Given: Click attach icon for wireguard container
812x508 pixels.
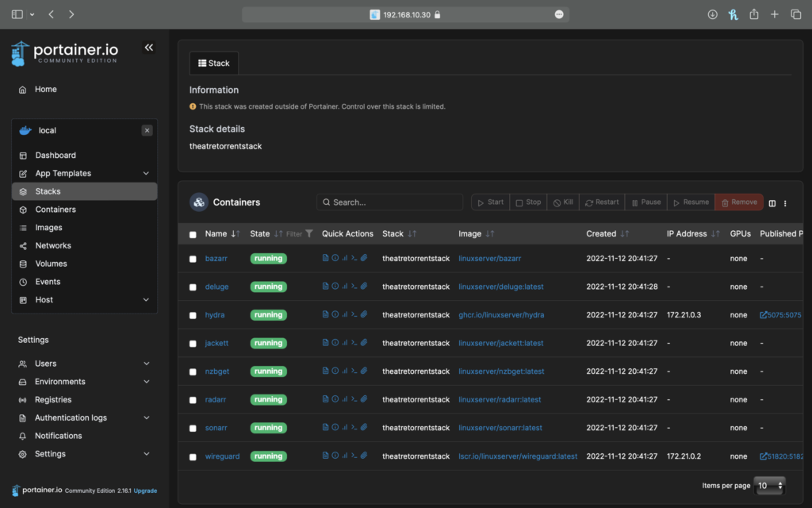Looking at the screenshot, I should pyautogui.click(x=364, y=456).
